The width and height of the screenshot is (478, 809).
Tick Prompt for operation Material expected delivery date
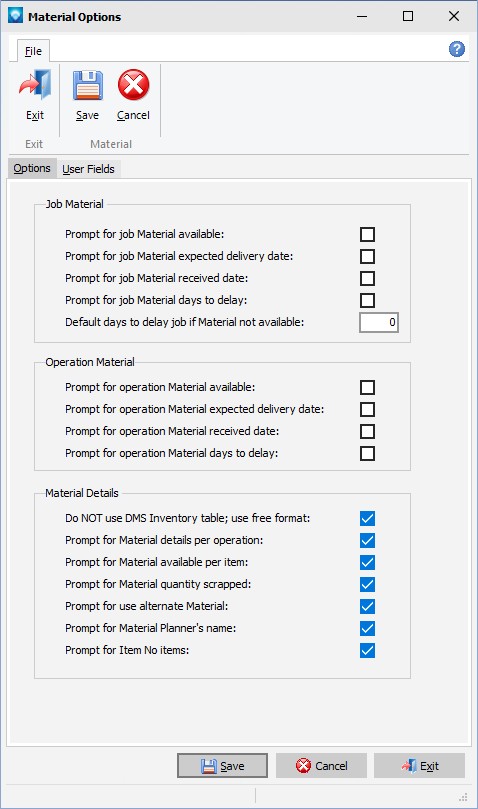(368, 409)
